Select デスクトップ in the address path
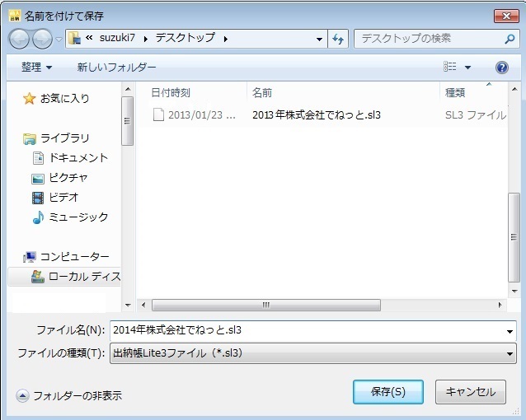 coord(186,38)
